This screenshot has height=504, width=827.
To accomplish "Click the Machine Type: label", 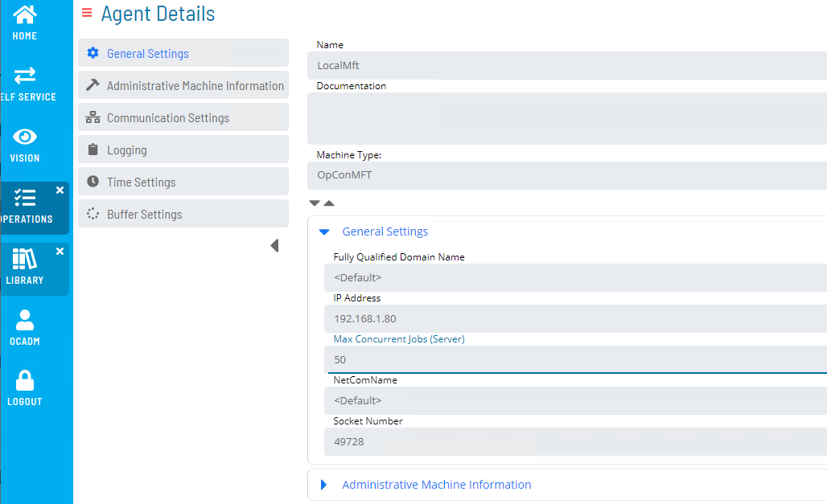I will [x=348, y=155].
